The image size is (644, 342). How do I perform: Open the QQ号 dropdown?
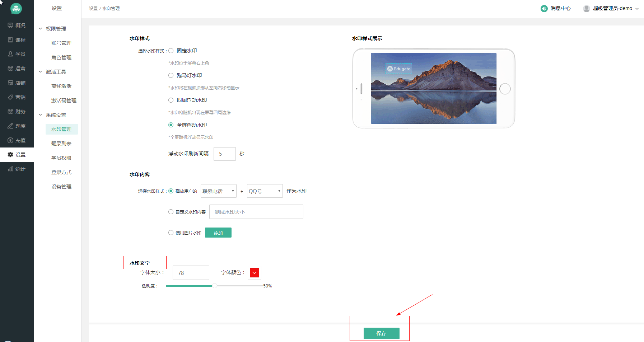tap(265, 191)
